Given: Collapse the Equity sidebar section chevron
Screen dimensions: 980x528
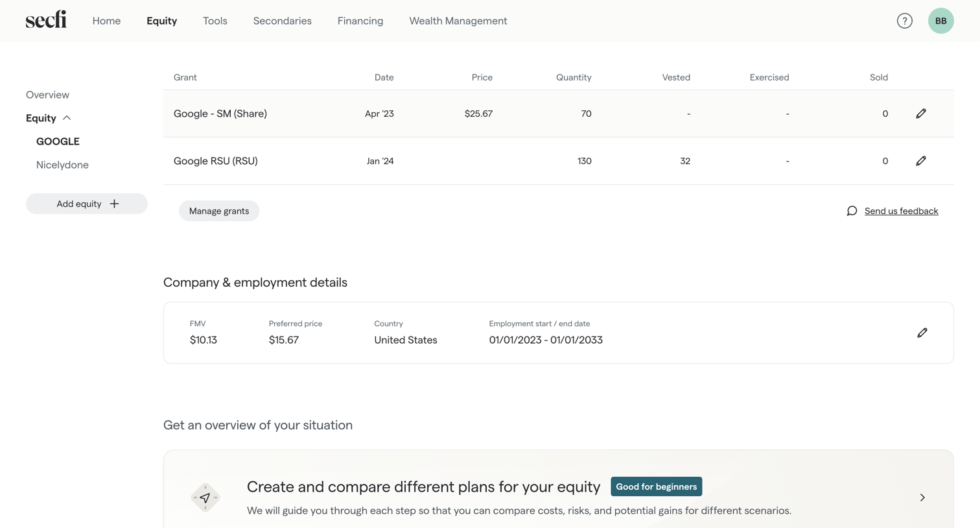Looking at the screenshot, I should pyautogui.click(x=67, y=118).
